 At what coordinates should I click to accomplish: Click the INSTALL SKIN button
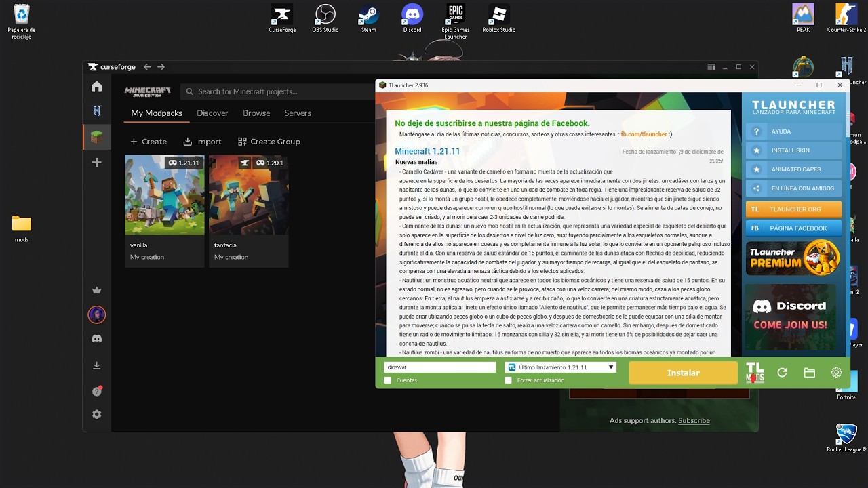click(793, 150)
